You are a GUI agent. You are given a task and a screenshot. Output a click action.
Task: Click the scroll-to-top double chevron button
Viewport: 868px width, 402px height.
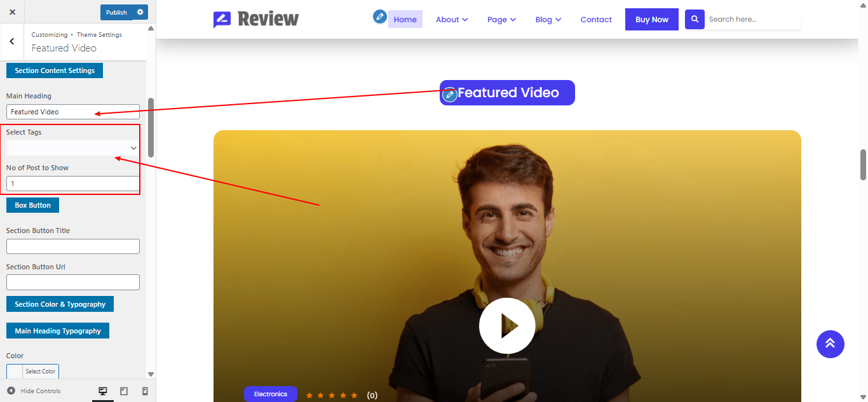click(x=831, y=344)
